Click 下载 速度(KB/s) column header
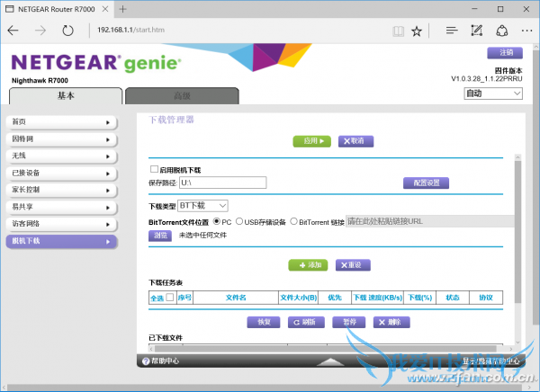540x392 pixels. coord(378,298)
